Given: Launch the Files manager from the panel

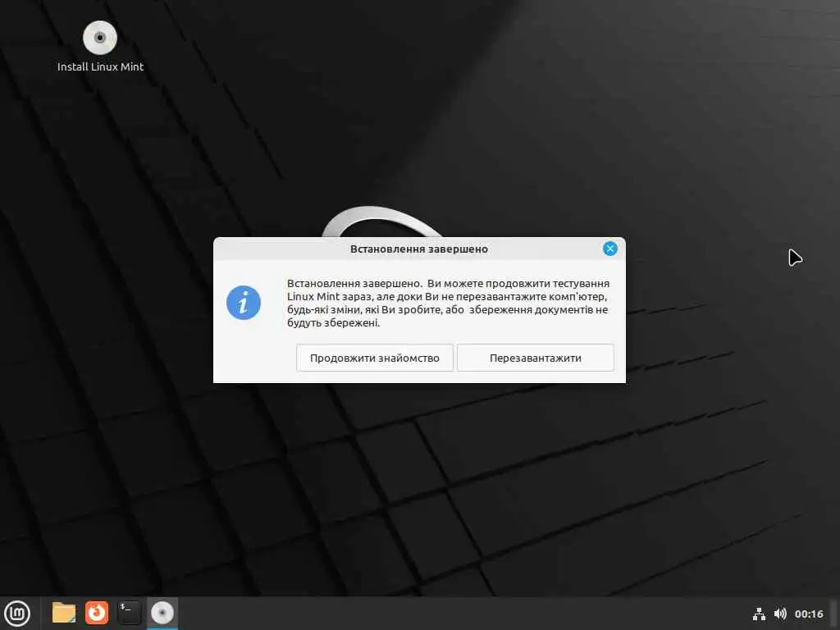Looking at the screenshot, I should (x=64, y=613).
